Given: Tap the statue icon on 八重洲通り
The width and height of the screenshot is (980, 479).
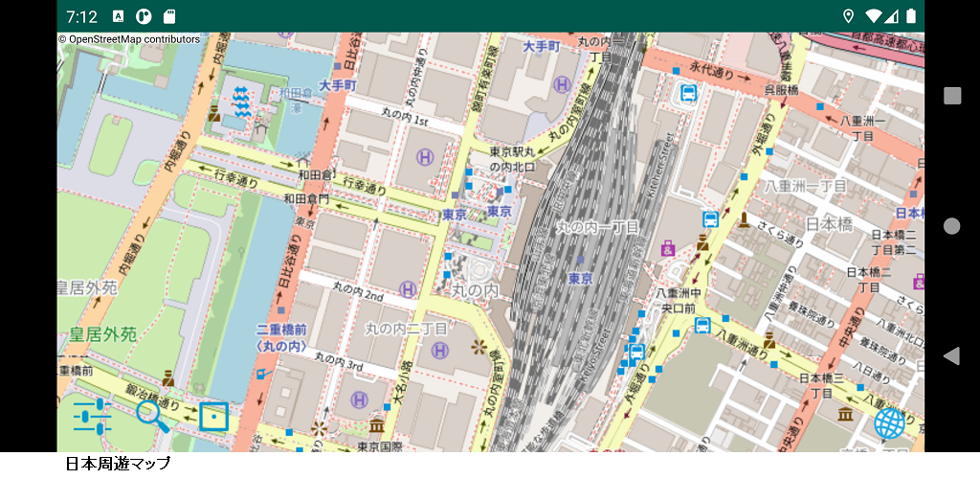Looking at the screenshot, I should (x=769, y=341).
